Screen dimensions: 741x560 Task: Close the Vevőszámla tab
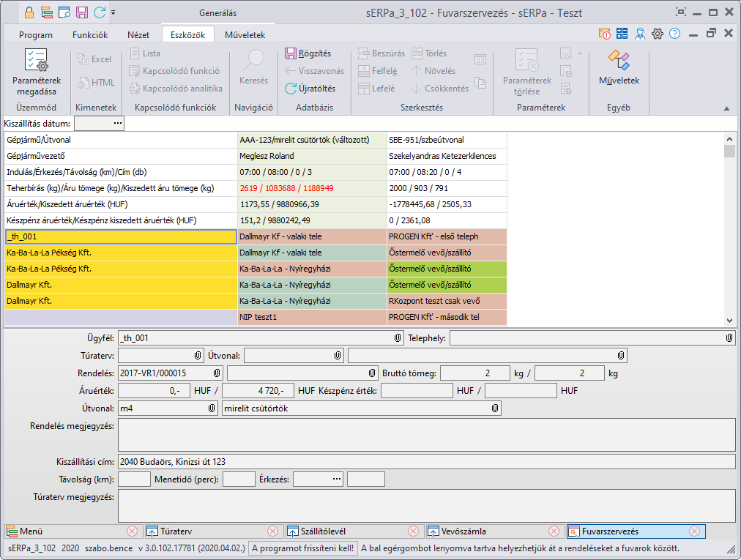554,531
